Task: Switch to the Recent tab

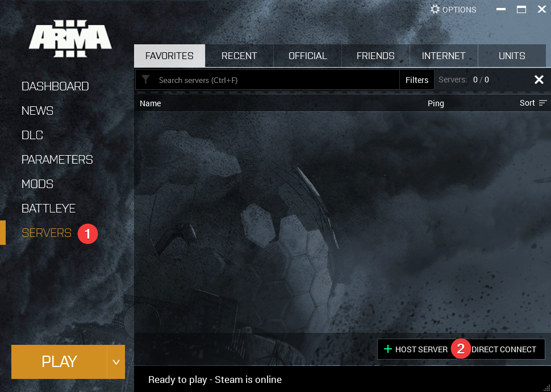Action: coord(239,56)
